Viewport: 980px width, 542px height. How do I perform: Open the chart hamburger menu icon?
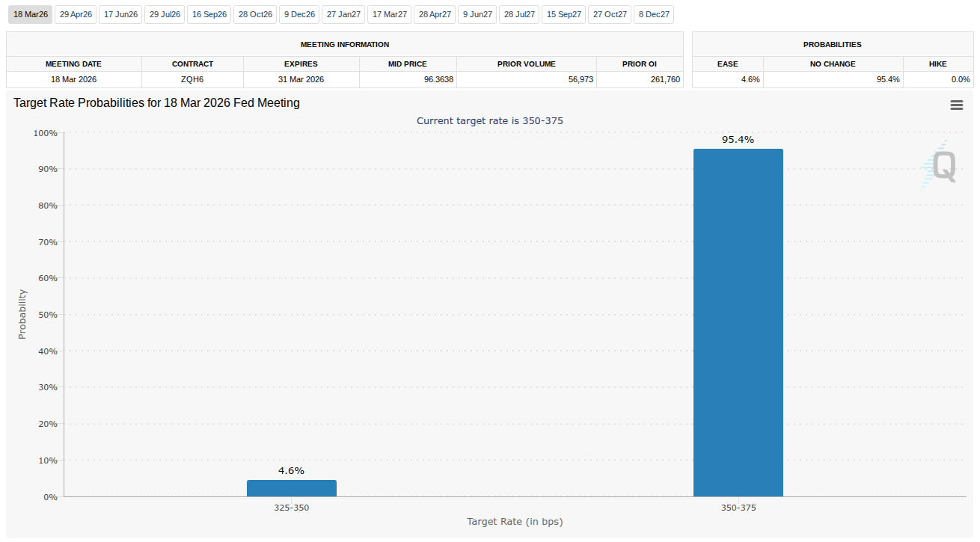coord(956,105)
